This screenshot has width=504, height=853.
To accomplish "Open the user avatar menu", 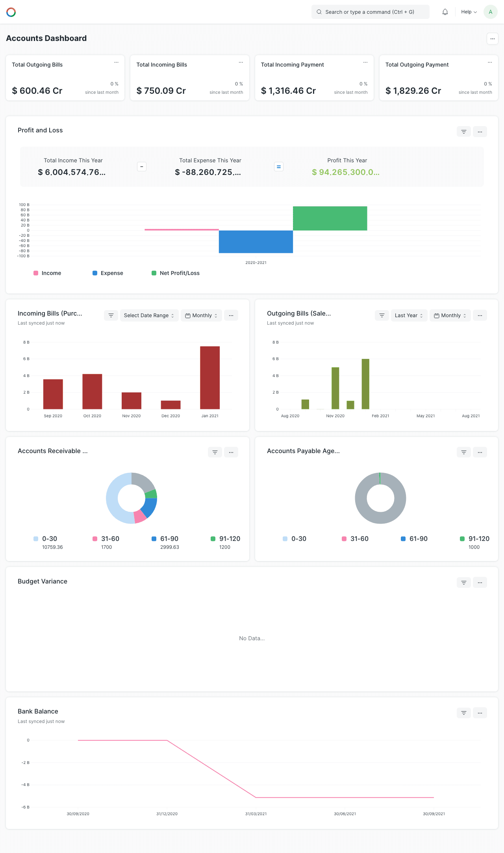I will click(x=490, y=12).
